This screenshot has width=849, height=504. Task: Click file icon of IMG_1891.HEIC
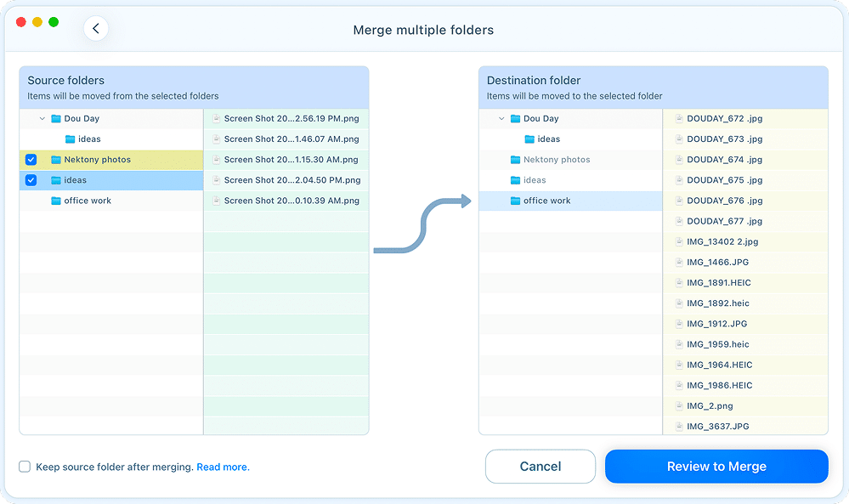point(679,283)
